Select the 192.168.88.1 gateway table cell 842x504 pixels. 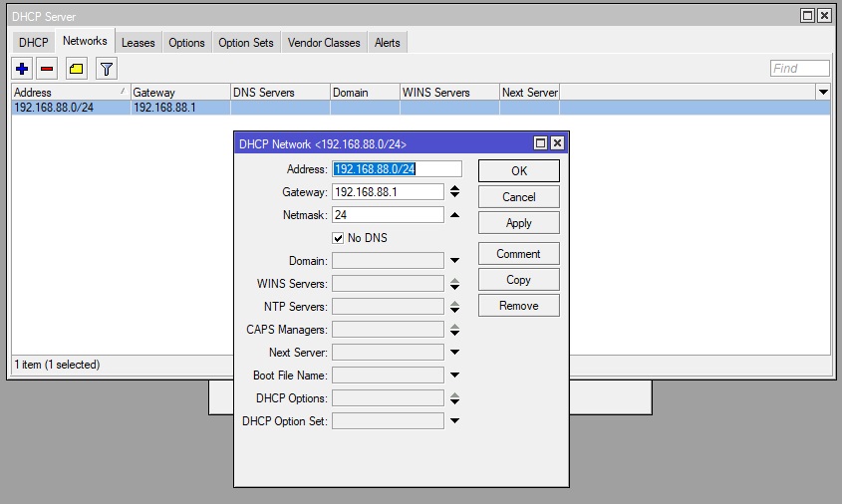(x=180, y=108)
